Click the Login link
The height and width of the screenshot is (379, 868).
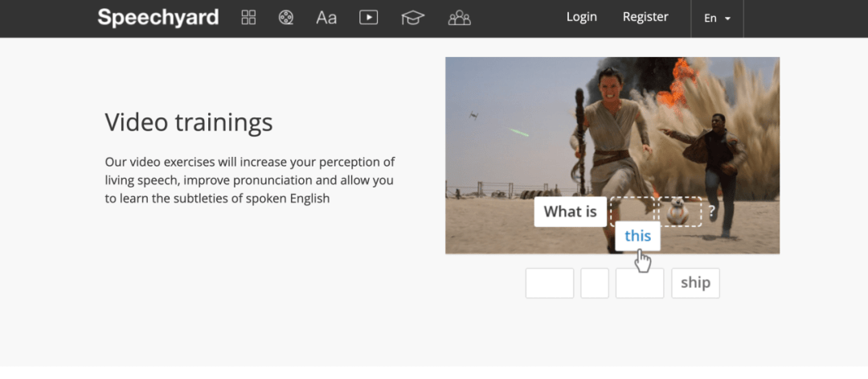(581, 17)
